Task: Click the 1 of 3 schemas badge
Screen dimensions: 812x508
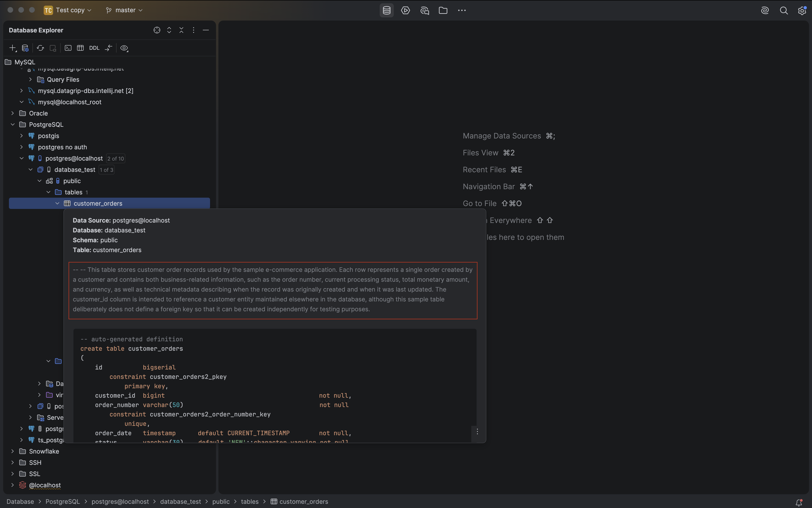Action: (106, 170)
